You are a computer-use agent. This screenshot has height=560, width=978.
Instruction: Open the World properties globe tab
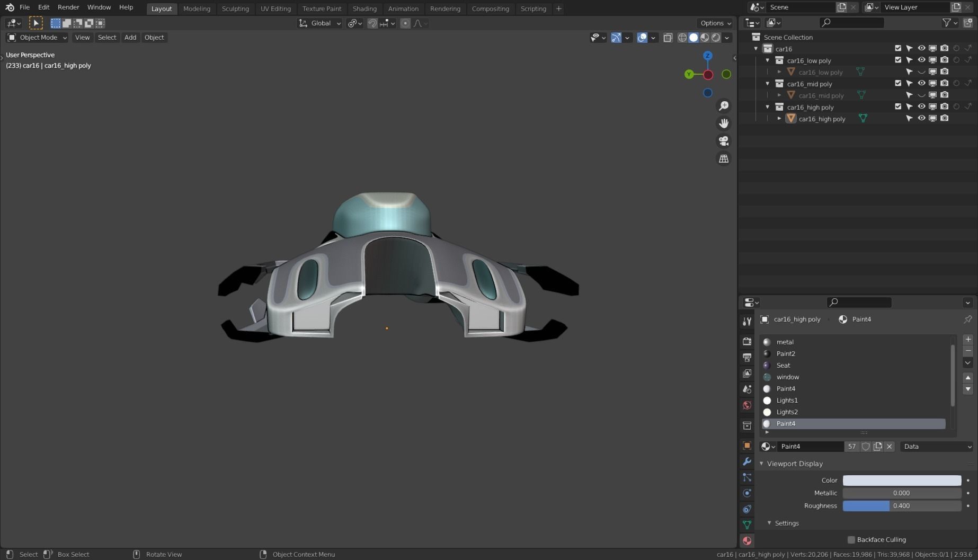click(x=747, y=405)
